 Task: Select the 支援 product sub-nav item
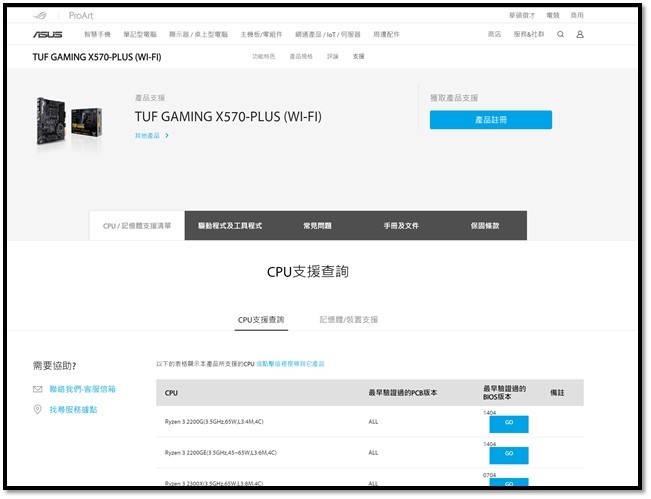[x=358, y=56]
